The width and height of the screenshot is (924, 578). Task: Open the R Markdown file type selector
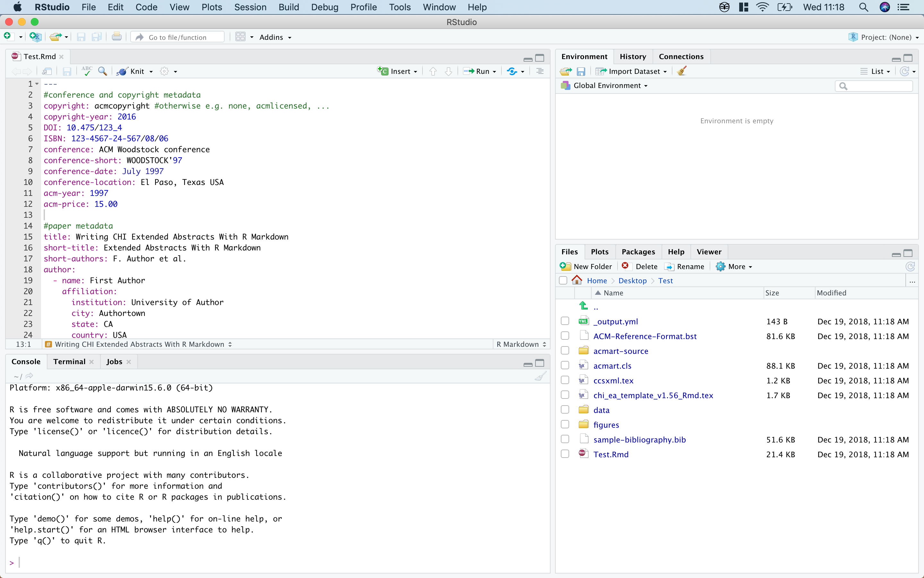point(521,345)
